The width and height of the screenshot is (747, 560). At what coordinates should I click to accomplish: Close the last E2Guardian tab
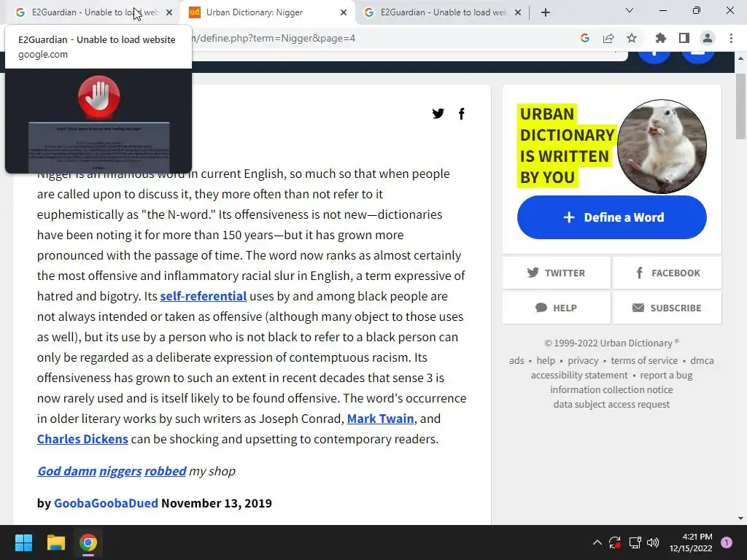(518, 12)
